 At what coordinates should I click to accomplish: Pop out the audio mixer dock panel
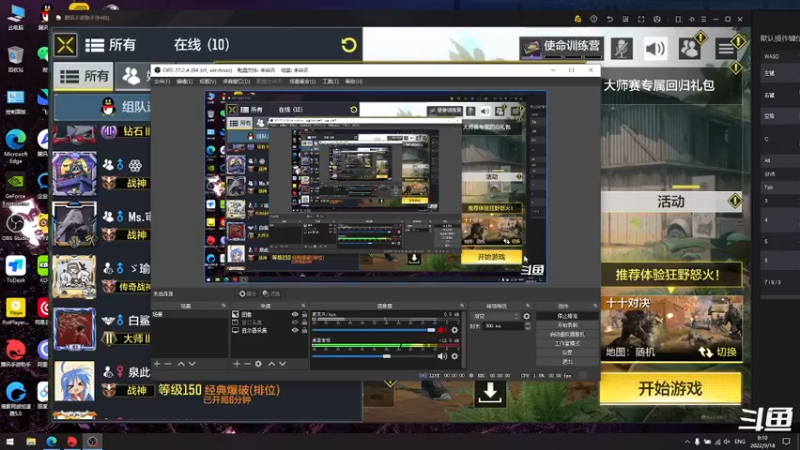pos(462,306)
